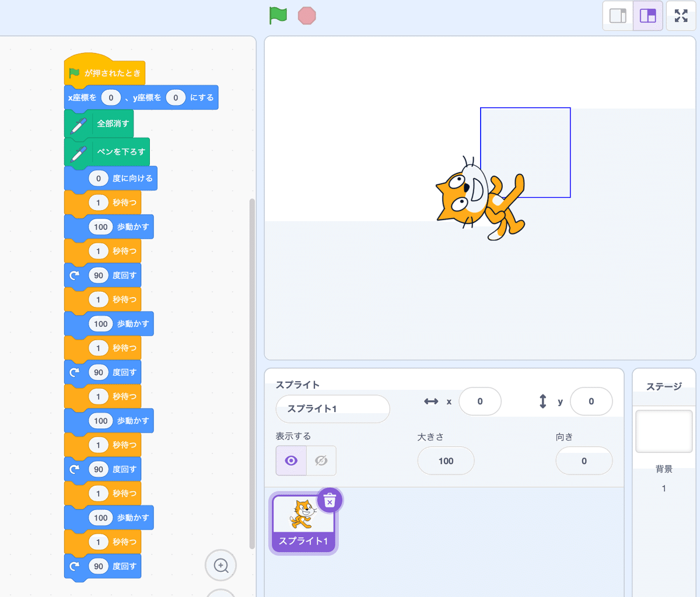Select the スプライト1 sprite thumbnail

click(x=303, y=523)
